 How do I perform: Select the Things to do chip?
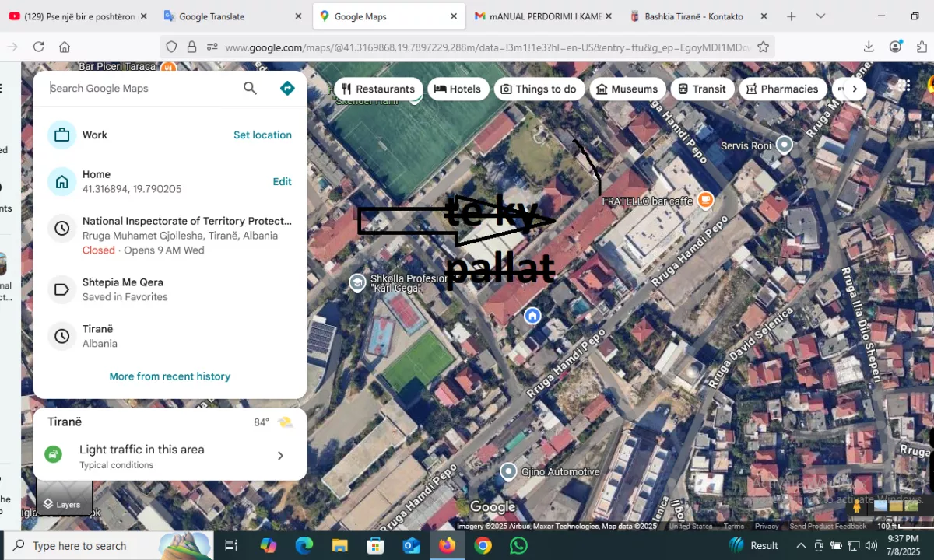[539, 89]
